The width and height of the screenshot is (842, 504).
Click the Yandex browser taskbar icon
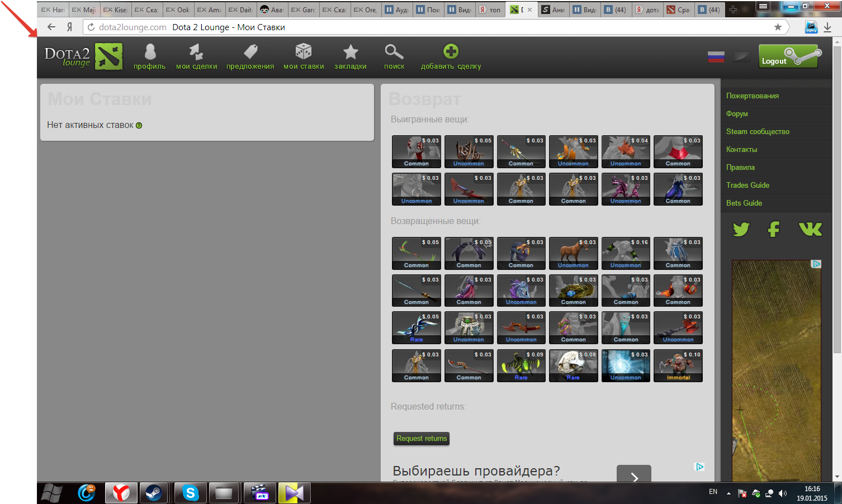coord(121,493)
